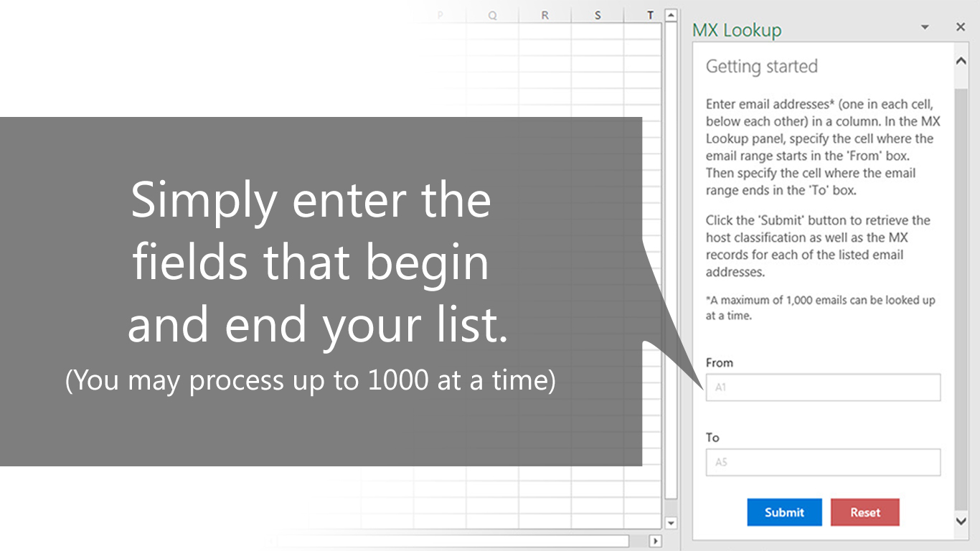Focus the From cell input field
980x551 pixels.
(823, 387)
